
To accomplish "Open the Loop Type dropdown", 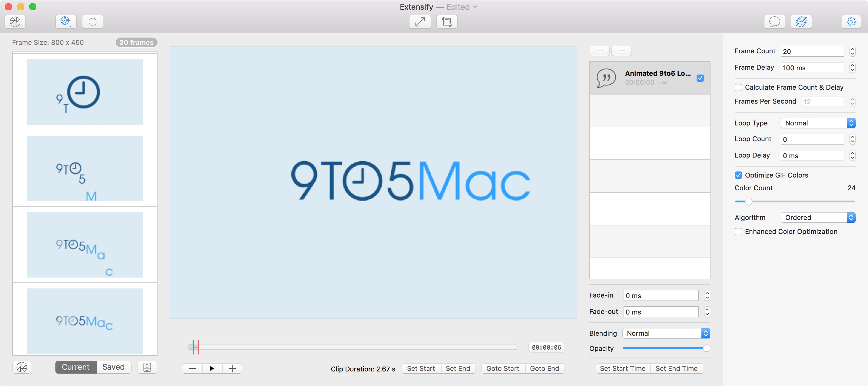I will tap(818, 123).
